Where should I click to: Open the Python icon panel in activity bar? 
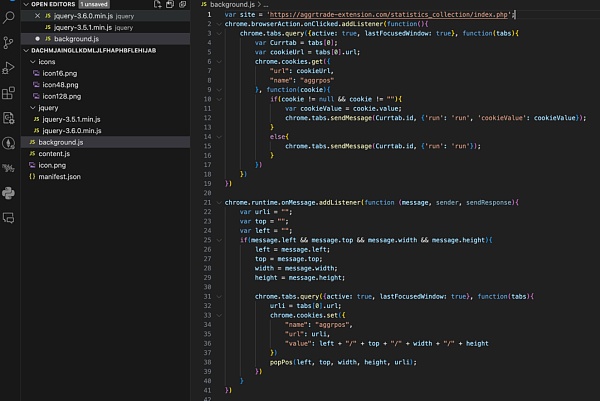pos(9,191)
